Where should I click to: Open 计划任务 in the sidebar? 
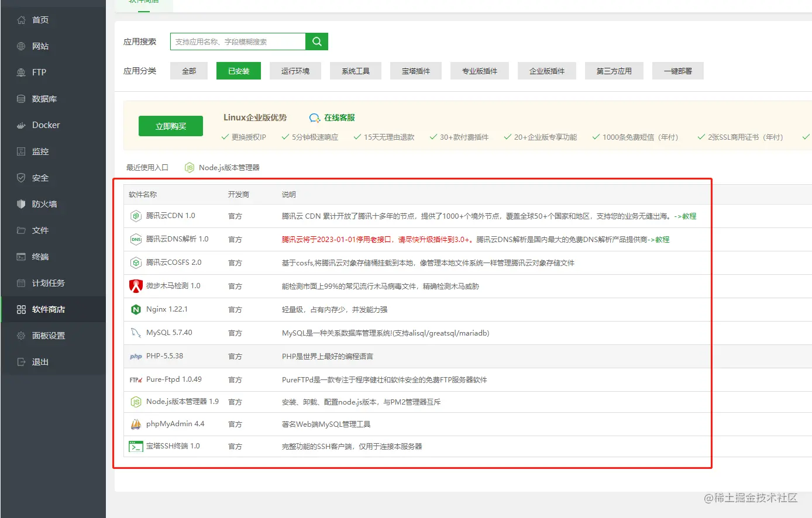click(x=53, y=283)
